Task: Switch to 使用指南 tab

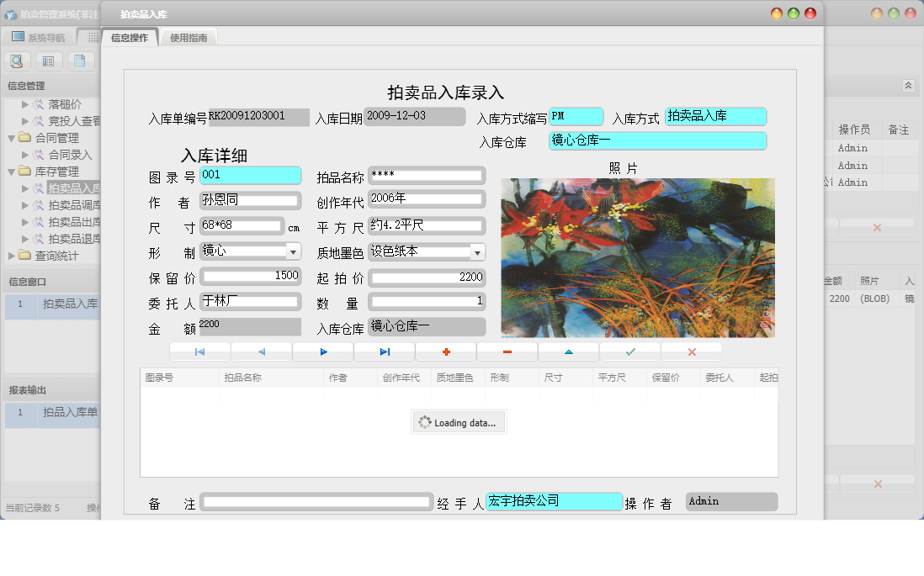Action: (x=189, y=38)
